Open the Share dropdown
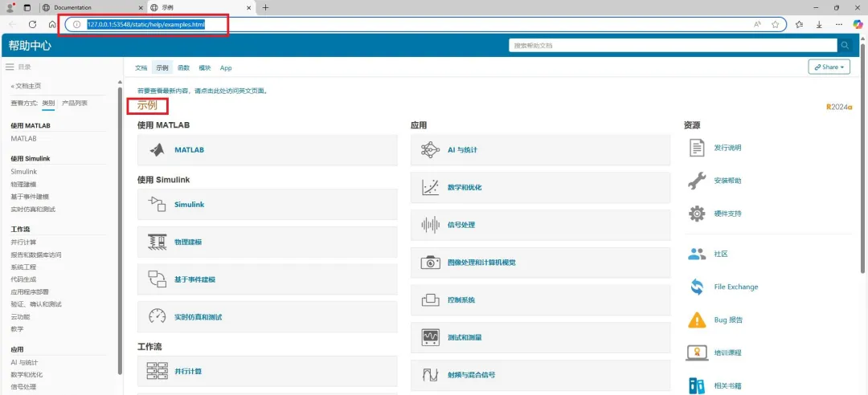This screenshot has width=868, height=395. point(829,67)
